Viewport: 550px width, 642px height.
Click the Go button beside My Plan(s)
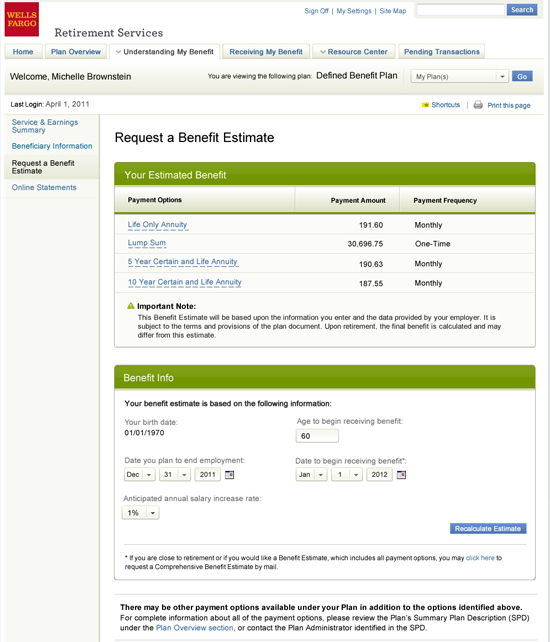point(522,77)
